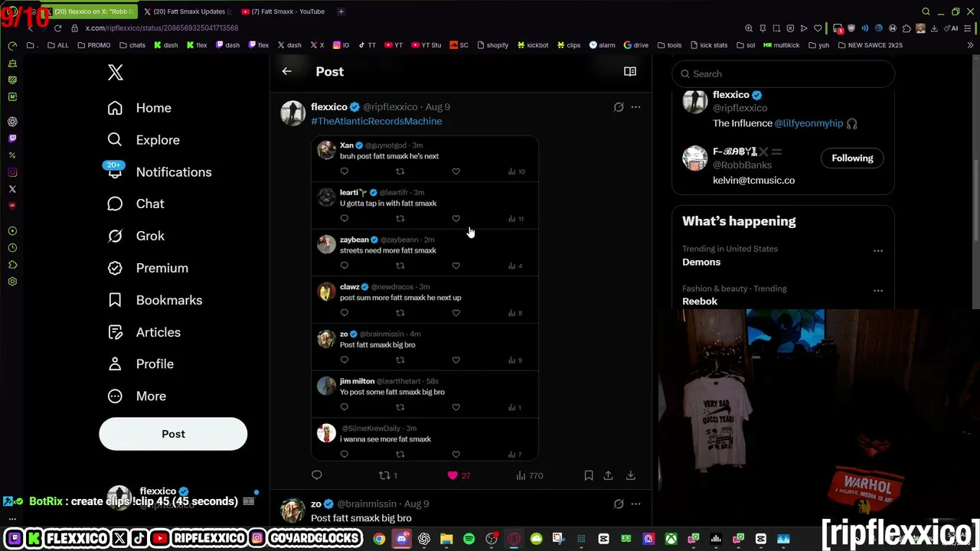
Task: Open the PROMO bookmarks folder
Action: (x=93, y=45)
